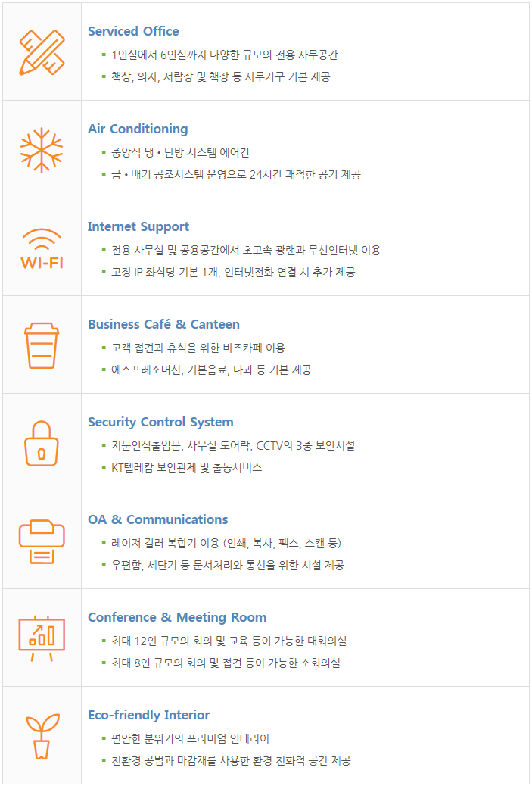Open the Serviced Office heading

point(133,31)
